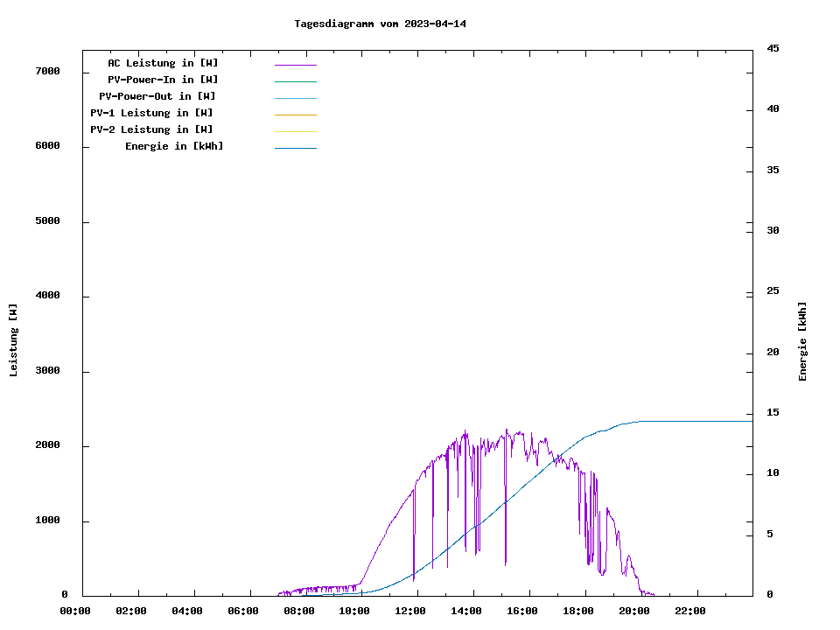Click the purple line sample beside AC Leistung
This screenshot has height=630, width=840.
pos(295,65)
